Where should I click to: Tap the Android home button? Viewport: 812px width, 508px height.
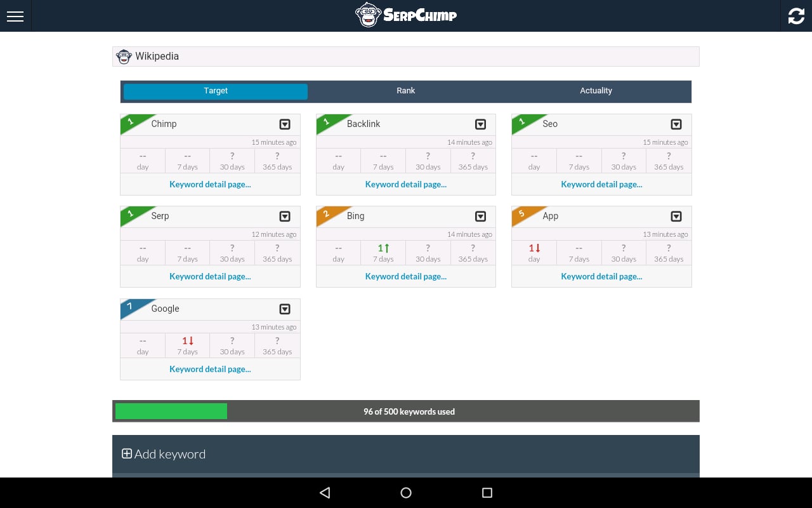point(406,493)
